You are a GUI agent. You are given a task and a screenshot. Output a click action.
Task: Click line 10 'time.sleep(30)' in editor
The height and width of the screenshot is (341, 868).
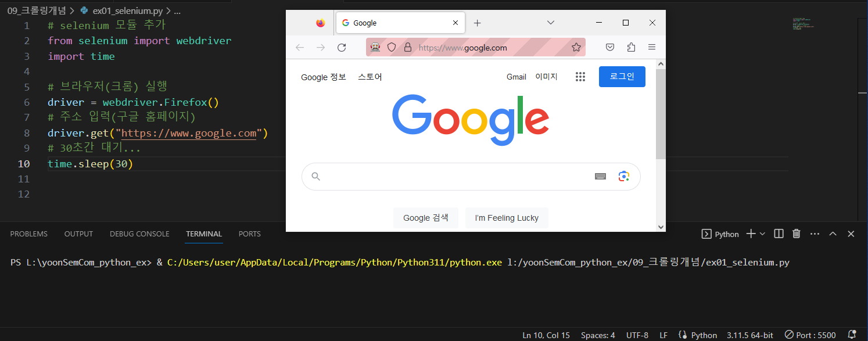(x=91, y=164)
